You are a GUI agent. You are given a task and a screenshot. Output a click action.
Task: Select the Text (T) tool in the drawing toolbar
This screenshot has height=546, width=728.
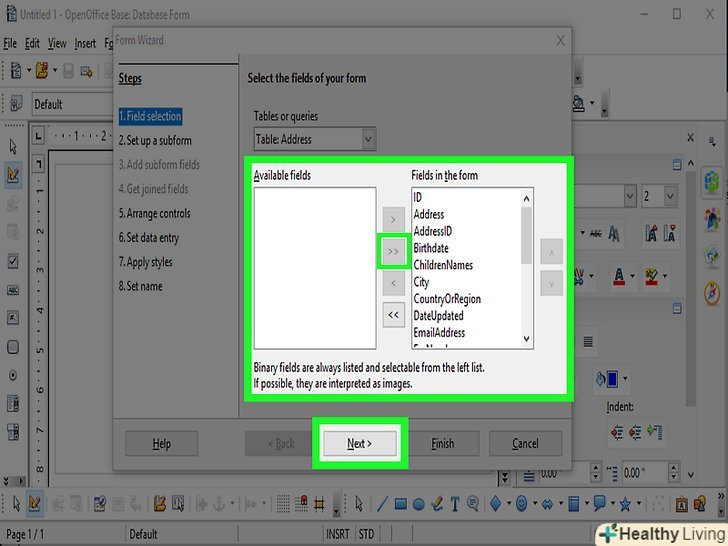(x=455, y=504)
